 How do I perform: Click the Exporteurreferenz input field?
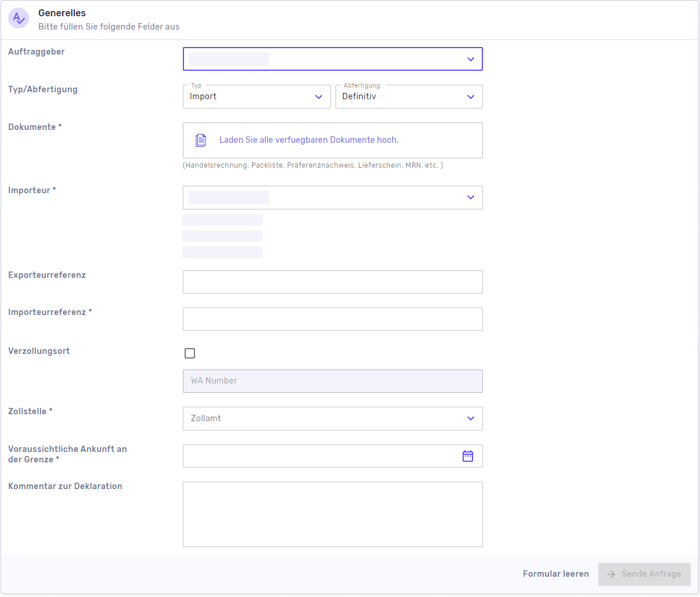coord(333,282)
